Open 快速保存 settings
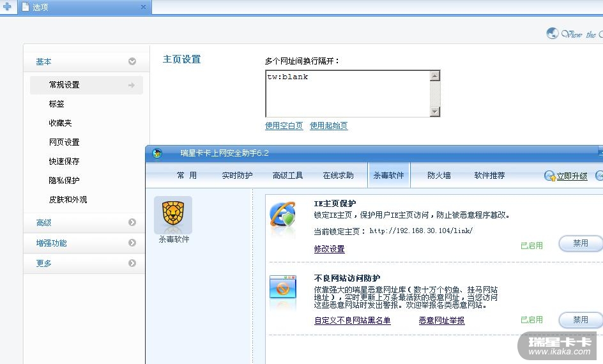The height and width of the screenshot is (364, 603). [64, 162]
